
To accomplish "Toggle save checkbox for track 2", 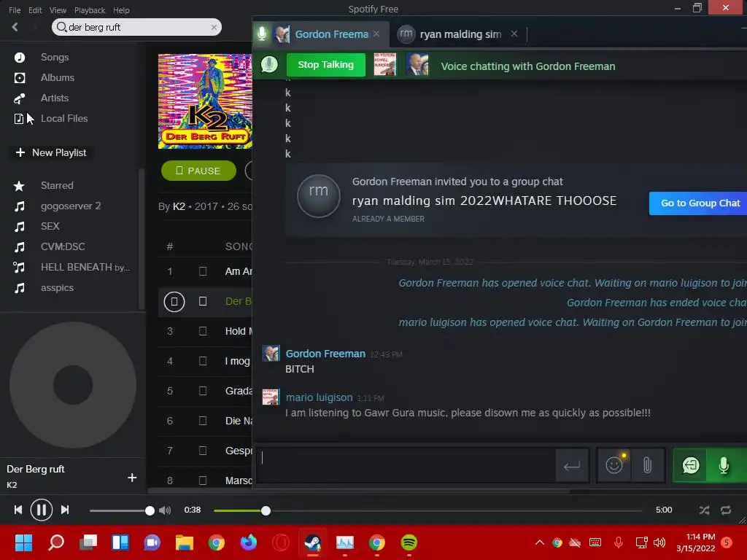I will pos(203,301).
